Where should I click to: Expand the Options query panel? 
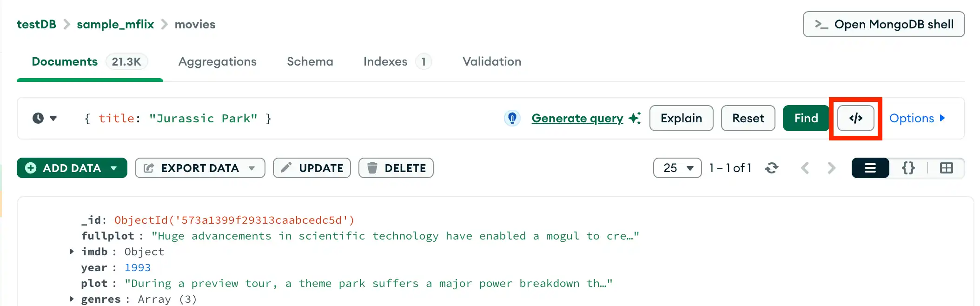pos(917,118)
